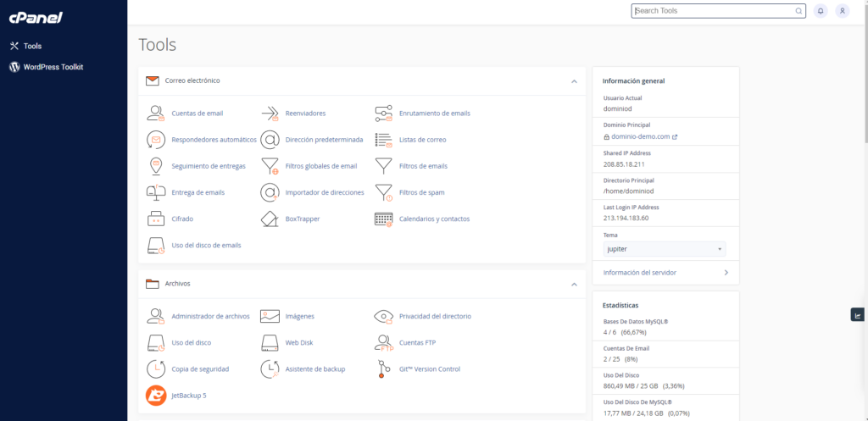Screen dimensions: 868x421
Task: Click the Copia de seguridad clock icon
Action: [156, 369]
